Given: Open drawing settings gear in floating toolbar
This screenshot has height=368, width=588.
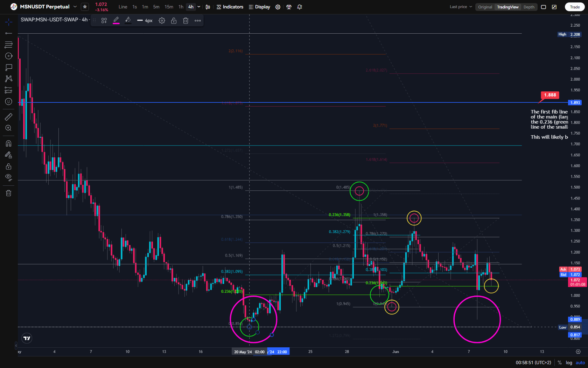Looking at the screenshot, I should 162,21.
